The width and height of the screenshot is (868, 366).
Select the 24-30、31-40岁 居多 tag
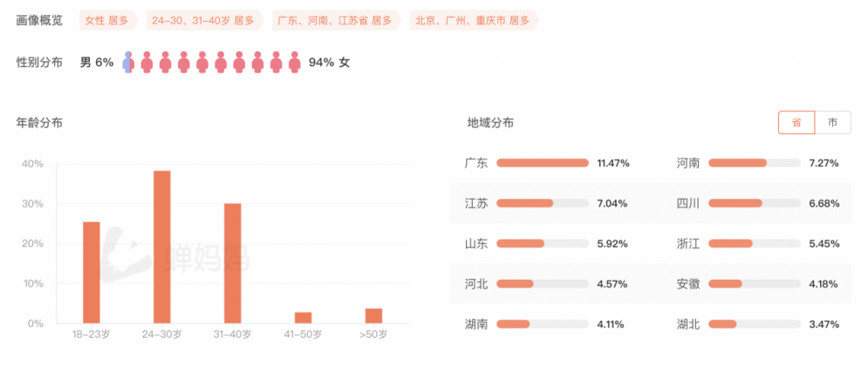[204, 20]
